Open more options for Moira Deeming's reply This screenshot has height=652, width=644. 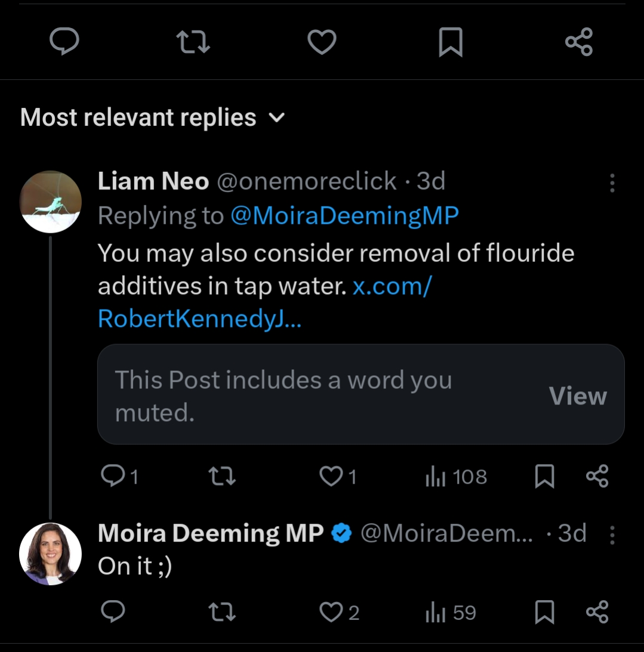612,535
